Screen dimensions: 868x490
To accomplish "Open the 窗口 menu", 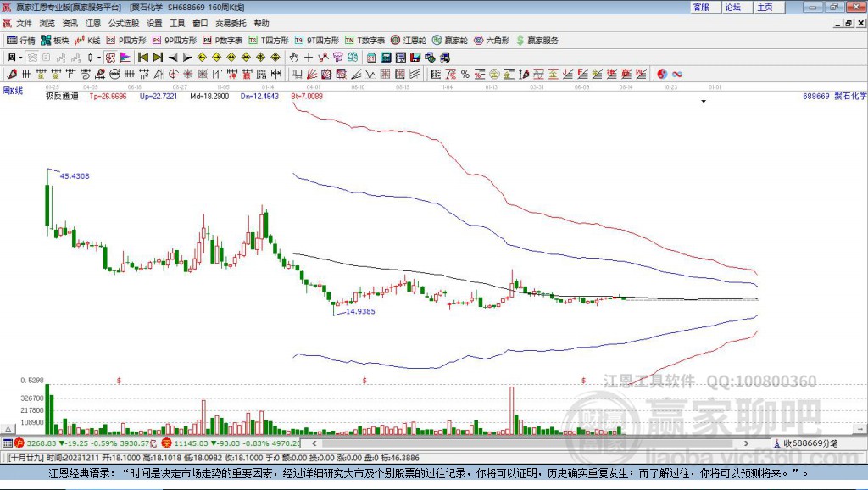I will (x=200, y=23).
